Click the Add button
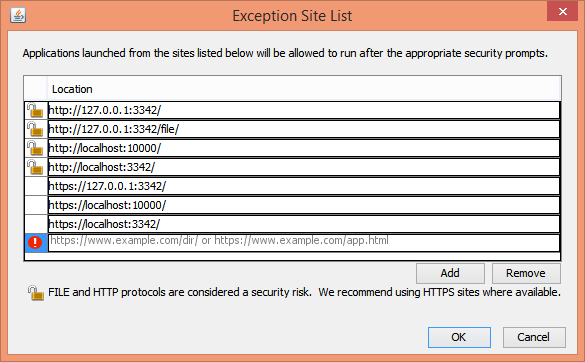 [x=450, y=274]
